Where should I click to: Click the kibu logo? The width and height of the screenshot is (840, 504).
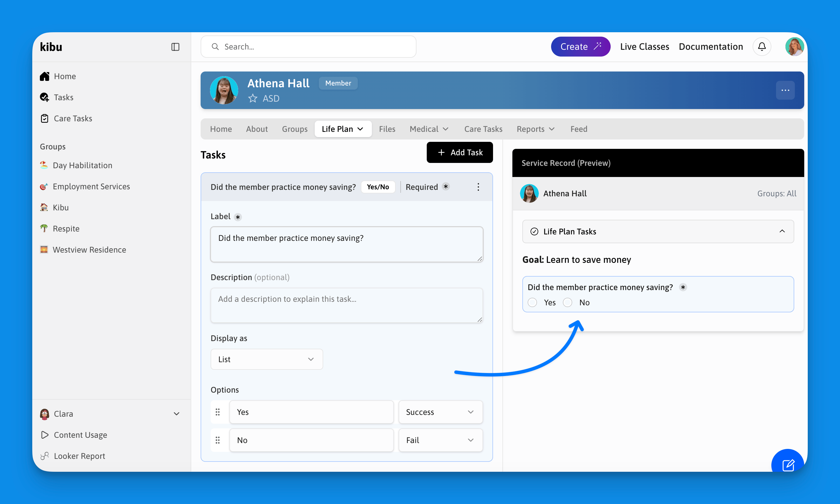click(x=51, y=47)
